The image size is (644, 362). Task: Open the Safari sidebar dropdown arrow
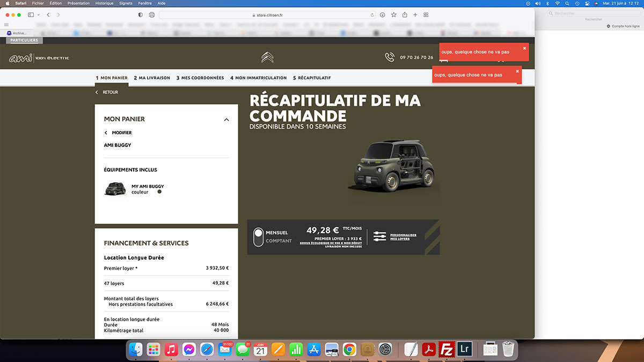(x=38, y=15)
